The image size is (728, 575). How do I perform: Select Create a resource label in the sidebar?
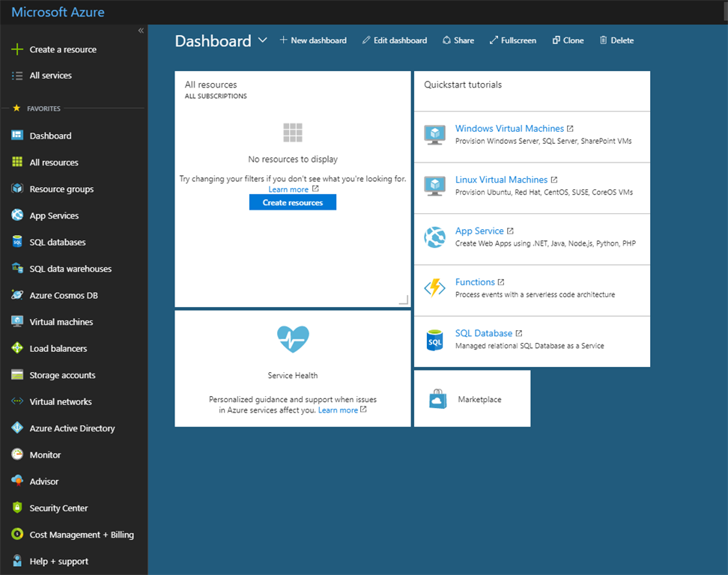(x=63, y=49)
